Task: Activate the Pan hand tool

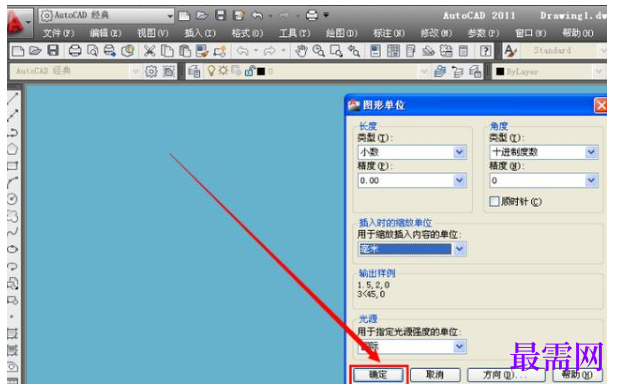Action: 301,51
